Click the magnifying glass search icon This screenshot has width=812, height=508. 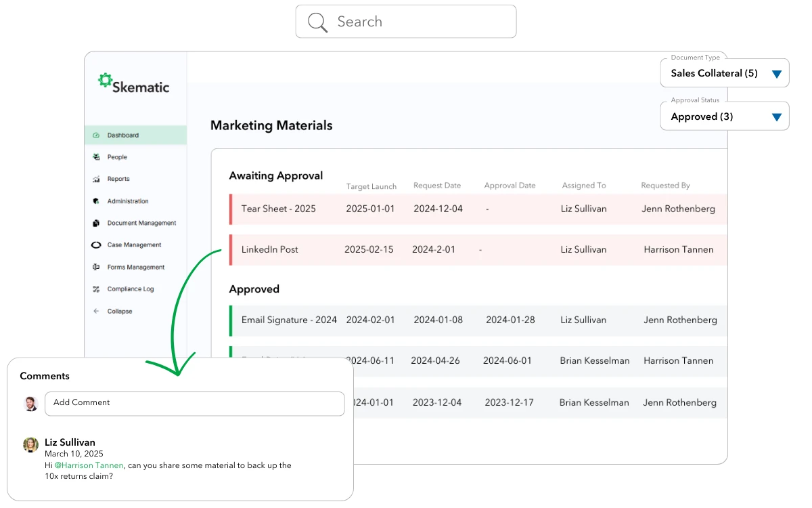[317, 22]
